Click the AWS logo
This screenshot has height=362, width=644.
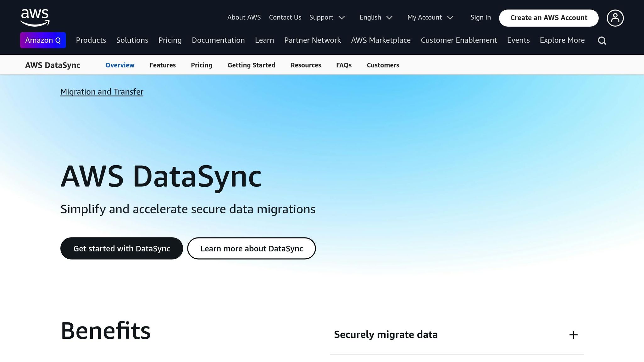pyautogui.click(x=35, y=18)
